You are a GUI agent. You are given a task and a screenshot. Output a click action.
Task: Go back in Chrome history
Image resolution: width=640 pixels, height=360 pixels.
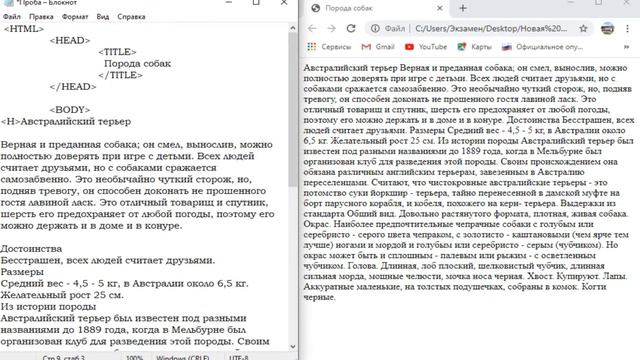(x=312, y=29)
